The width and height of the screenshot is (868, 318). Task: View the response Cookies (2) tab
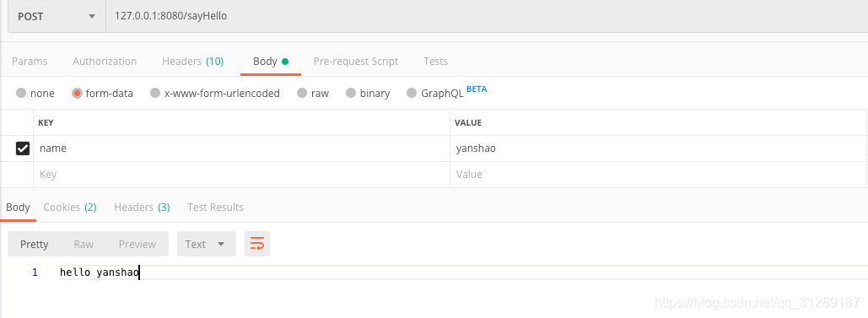point(70,208)
